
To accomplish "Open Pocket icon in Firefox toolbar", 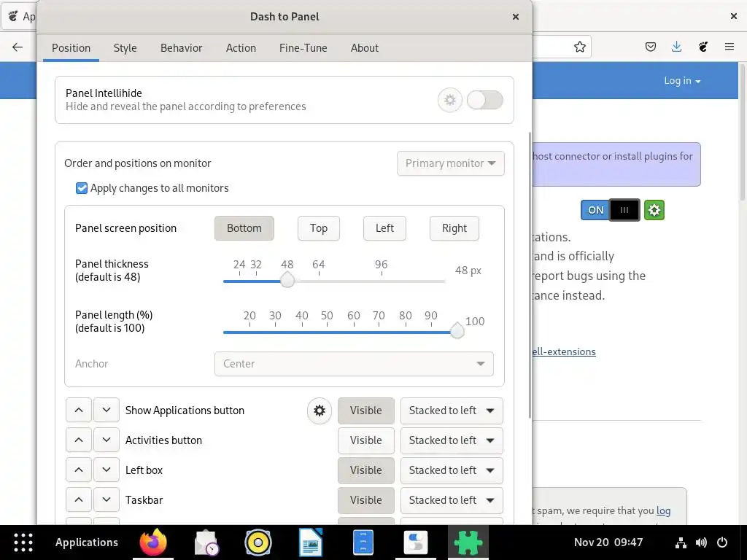I will [x=651, y=47].
